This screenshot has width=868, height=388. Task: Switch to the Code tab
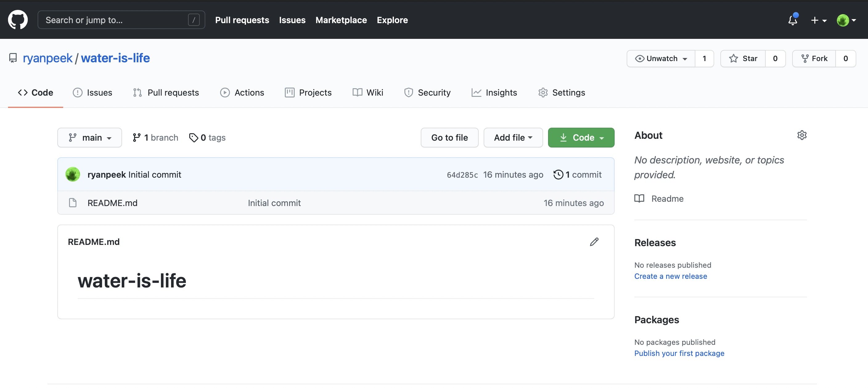click(x=35, y=93)
